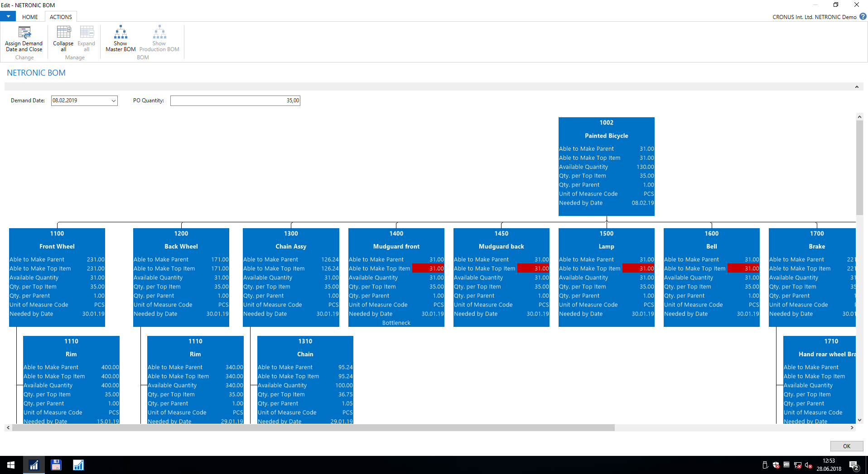Switch to the HOME ribbon tab

[x=30, y=17]
